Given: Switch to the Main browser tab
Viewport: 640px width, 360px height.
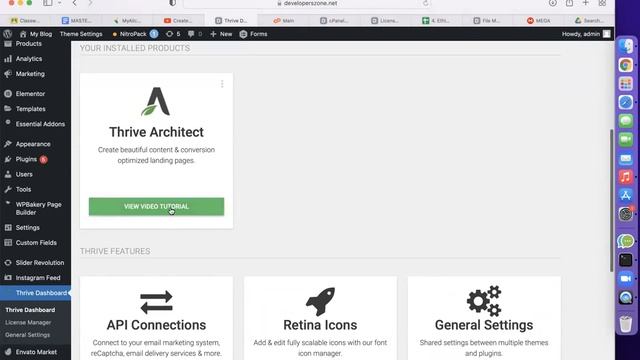Looking at the screenshot, I should [x=283, y=20].
